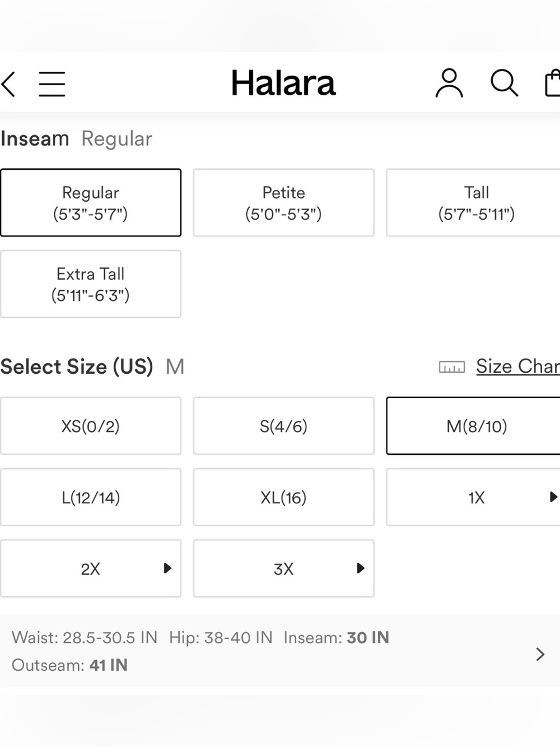Tap the back arrow icon
Viewport: 560px width, 747px height.
[8, 84]
